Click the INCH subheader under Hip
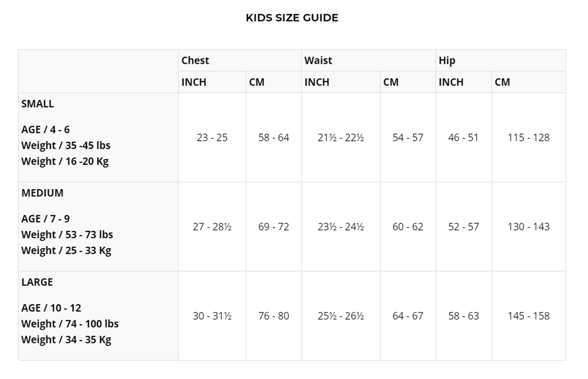The width and height of the screenshot is (588, 379). [x=451, y=82]
